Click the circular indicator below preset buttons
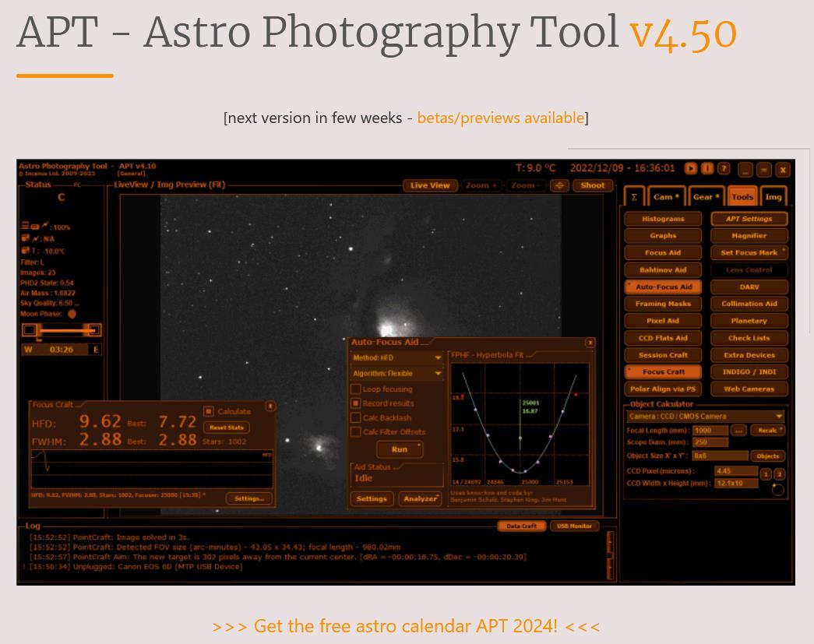Screen dimensions: 814x644 (777, 489)
